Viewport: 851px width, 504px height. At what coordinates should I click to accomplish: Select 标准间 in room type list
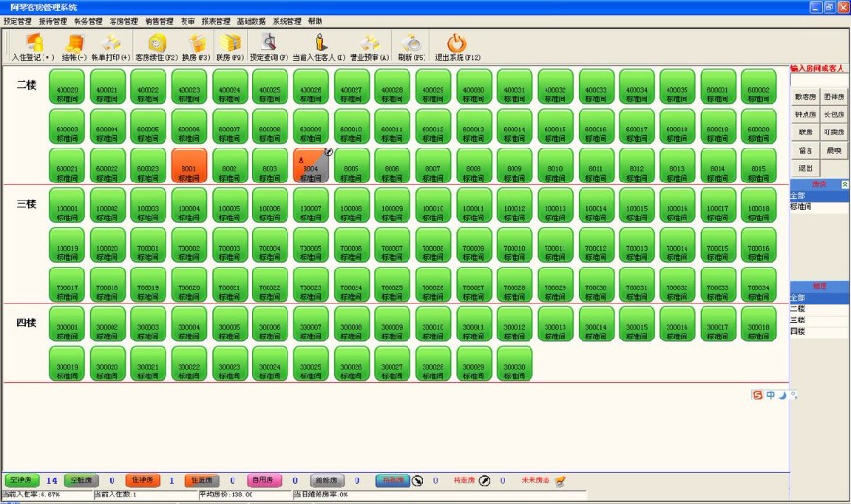819,207
